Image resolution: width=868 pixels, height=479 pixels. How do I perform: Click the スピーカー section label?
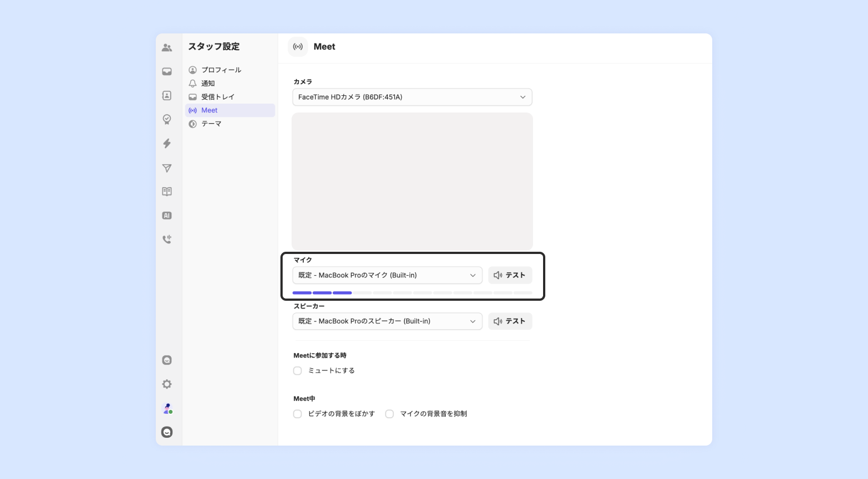click(309, 306)
